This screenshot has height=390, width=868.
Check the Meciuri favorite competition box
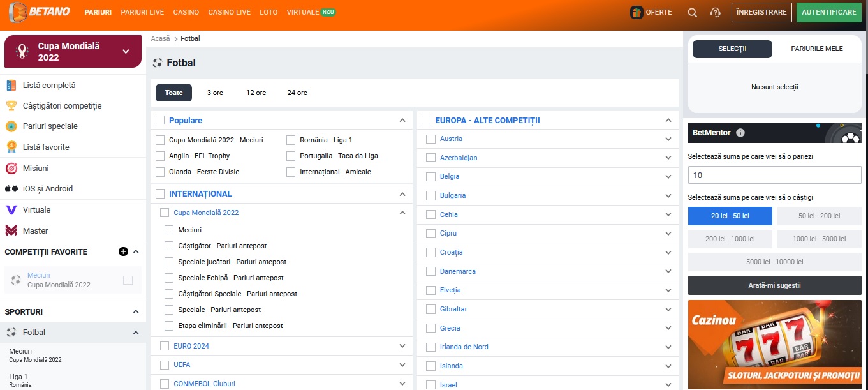click(128, 280)
